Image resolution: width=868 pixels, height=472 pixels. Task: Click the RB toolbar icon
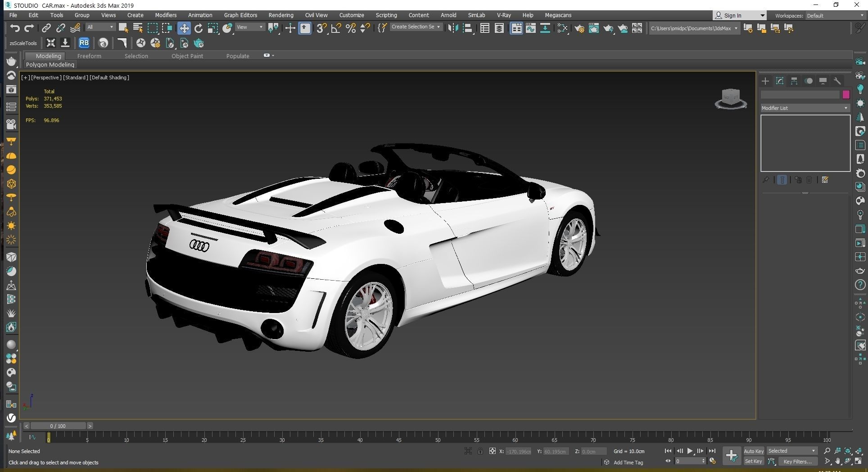tap(84, 43)
